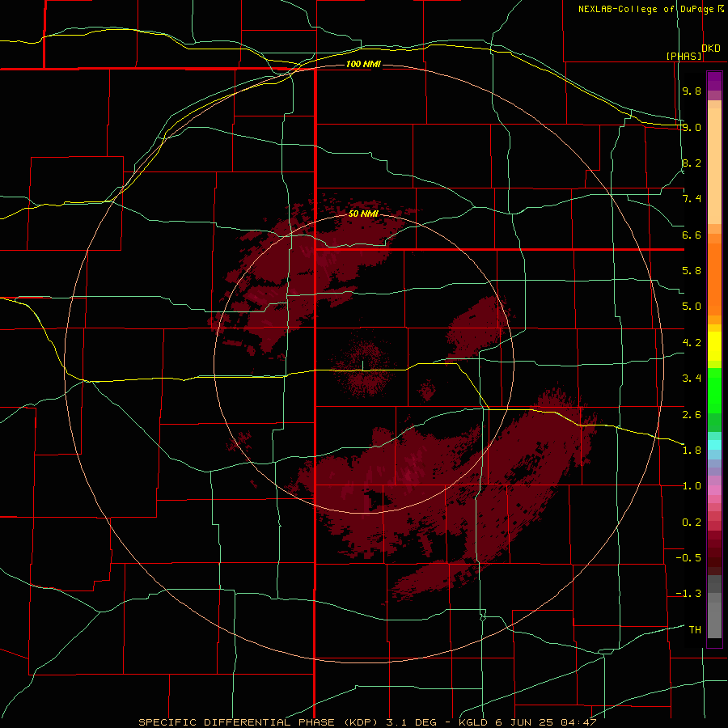Click the 1.0 scale value
This screenshot has height=728, width=728.
pyautogui.click(x=692, y=486)
